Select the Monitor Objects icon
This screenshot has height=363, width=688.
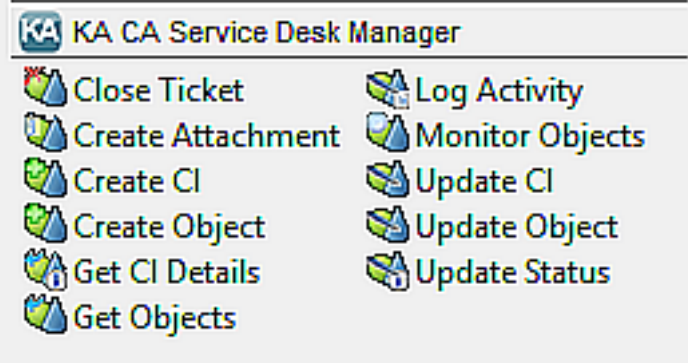pos(388,133)
